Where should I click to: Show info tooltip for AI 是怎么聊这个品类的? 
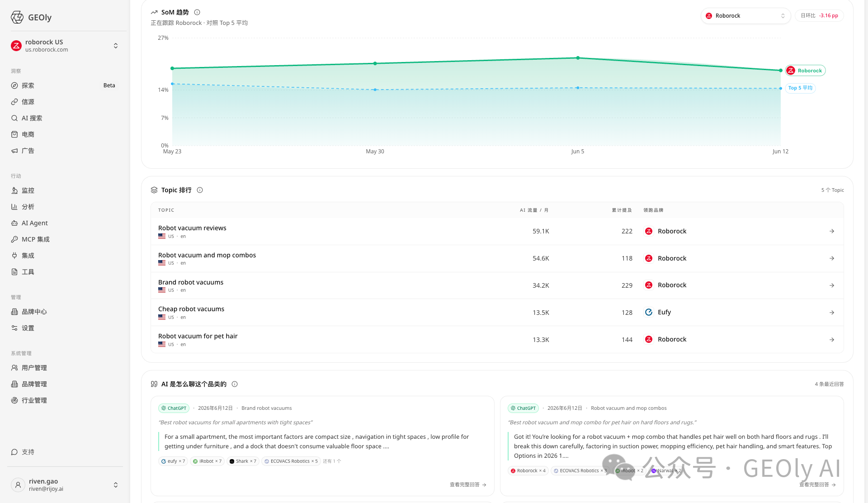pyautogui.click(x=235, y=384)
